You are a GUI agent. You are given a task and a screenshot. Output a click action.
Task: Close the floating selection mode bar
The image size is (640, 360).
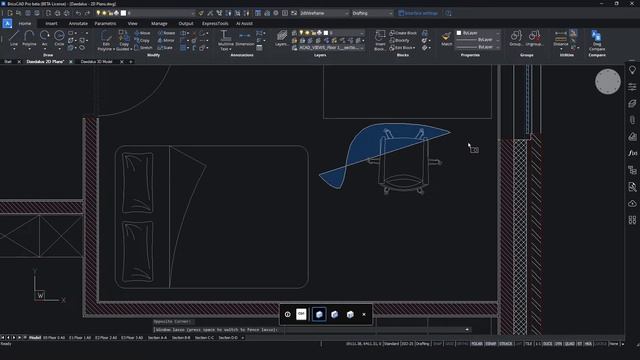coord(364,314)
